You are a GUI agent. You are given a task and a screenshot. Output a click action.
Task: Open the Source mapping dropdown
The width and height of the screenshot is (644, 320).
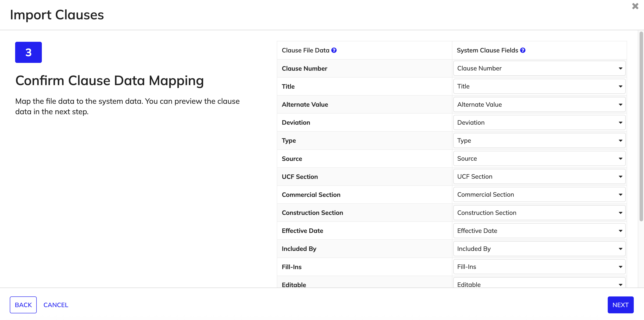(x=539, y=158)
